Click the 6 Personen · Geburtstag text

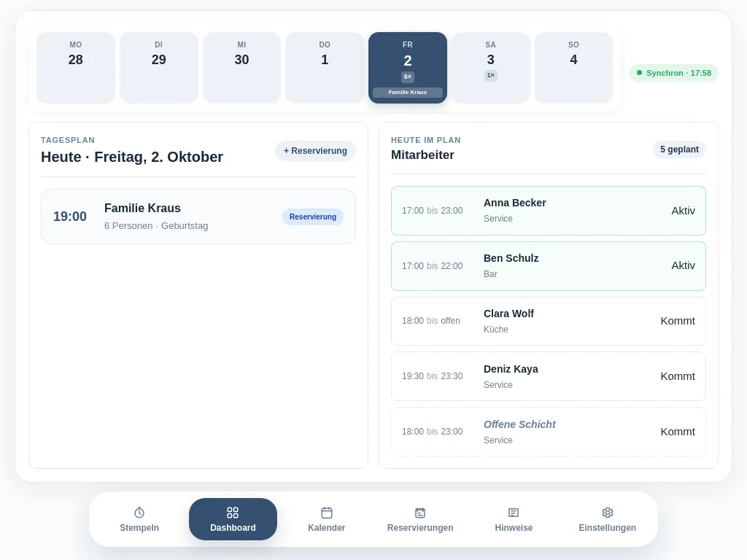tap(156, 226)
